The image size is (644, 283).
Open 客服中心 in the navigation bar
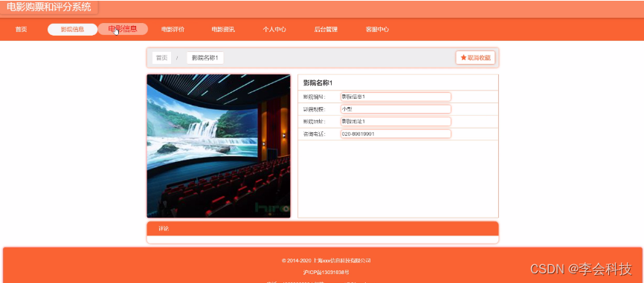(x=378, y=30)
